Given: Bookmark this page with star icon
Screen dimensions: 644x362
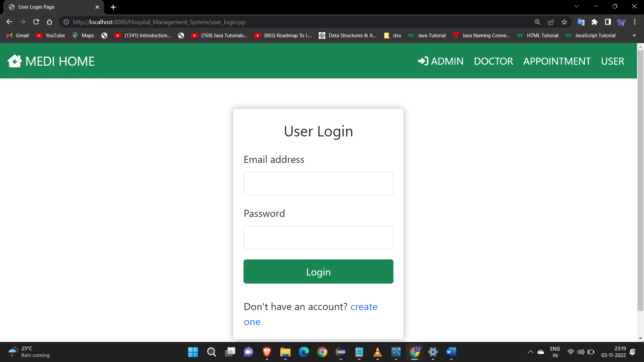Looking at the screenshot, I should click(x=564, y=22).
